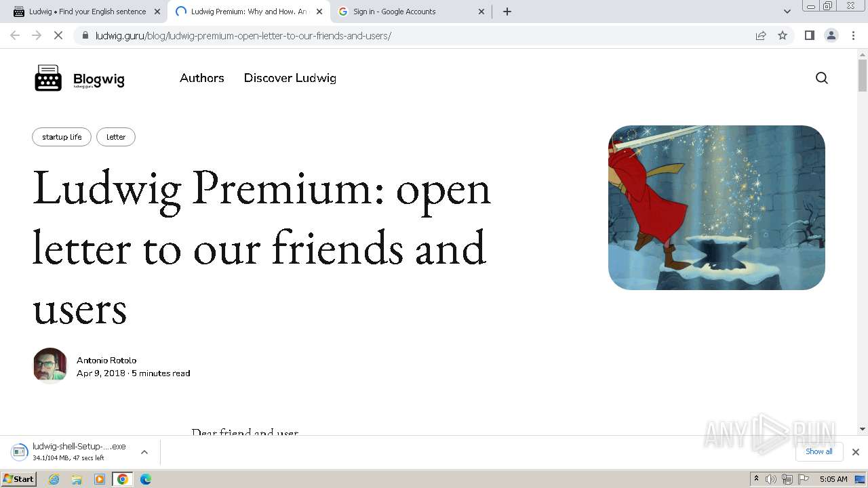This screenshot has width=868, height=488.
Task: Open the tab search dropdown arrow
Action: click(x=787, y=12)
